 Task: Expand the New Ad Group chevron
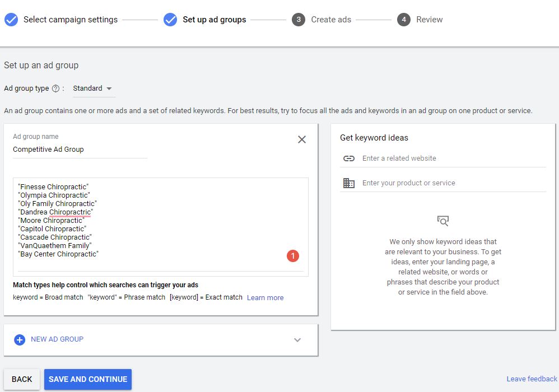point(297,340)
